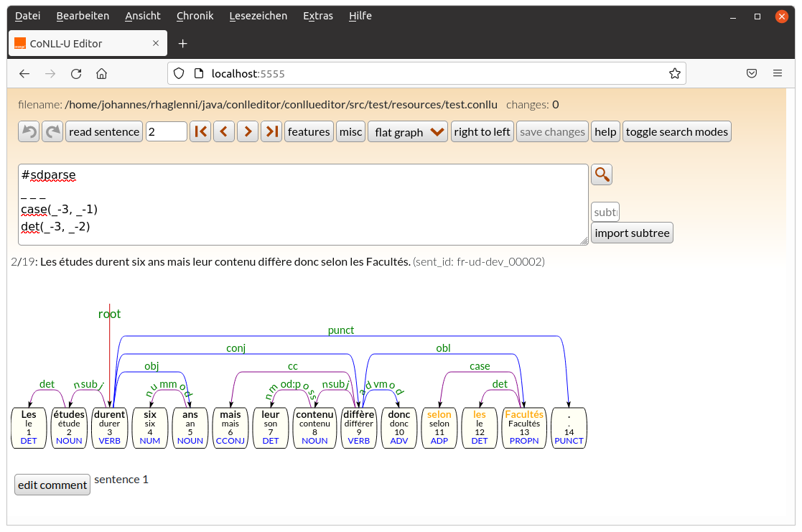The width and height of the screenshot is (802, 532).
Task: Go forward in browser history
Action: 50,74
